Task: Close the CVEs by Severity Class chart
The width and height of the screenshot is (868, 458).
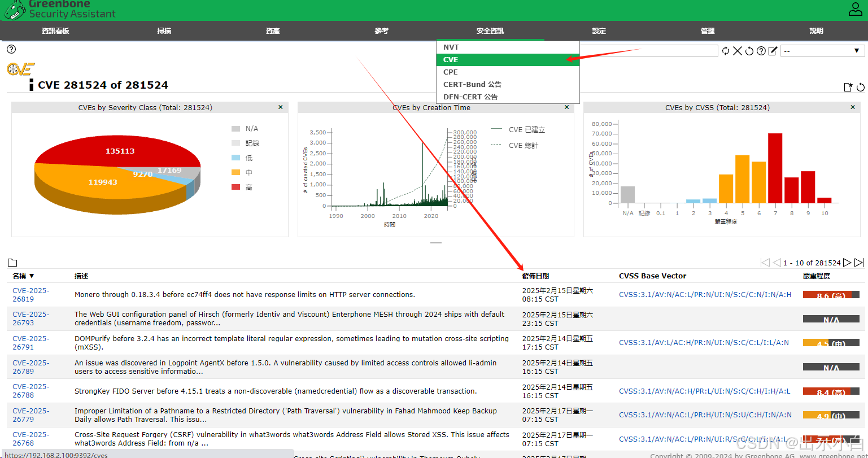Action: pos(281,107)
